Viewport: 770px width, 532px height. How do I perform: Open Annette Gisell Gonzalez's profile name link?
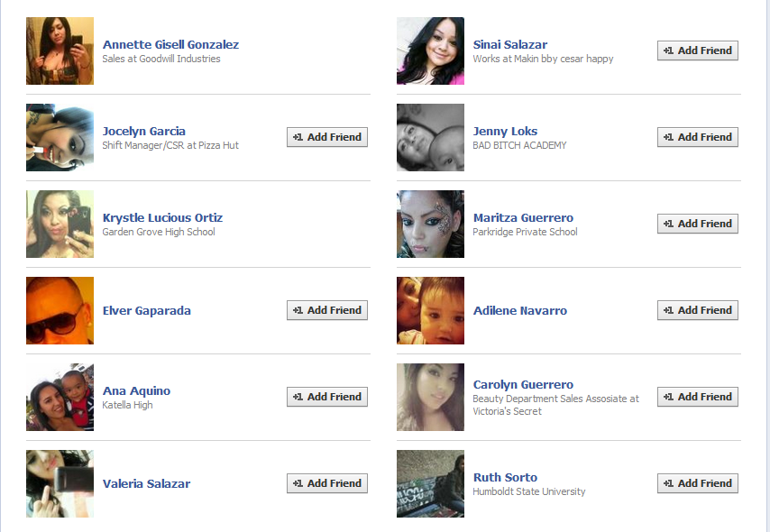point(170,45)
